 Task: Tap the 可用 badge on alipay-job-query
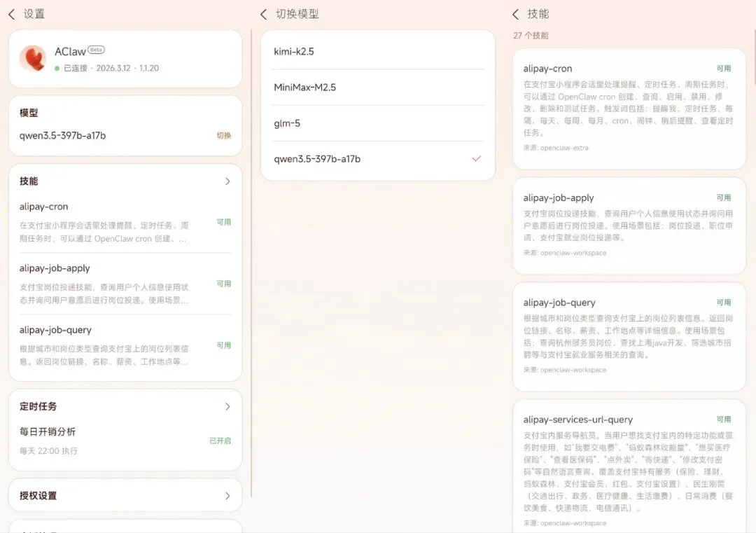coord(724,302)
